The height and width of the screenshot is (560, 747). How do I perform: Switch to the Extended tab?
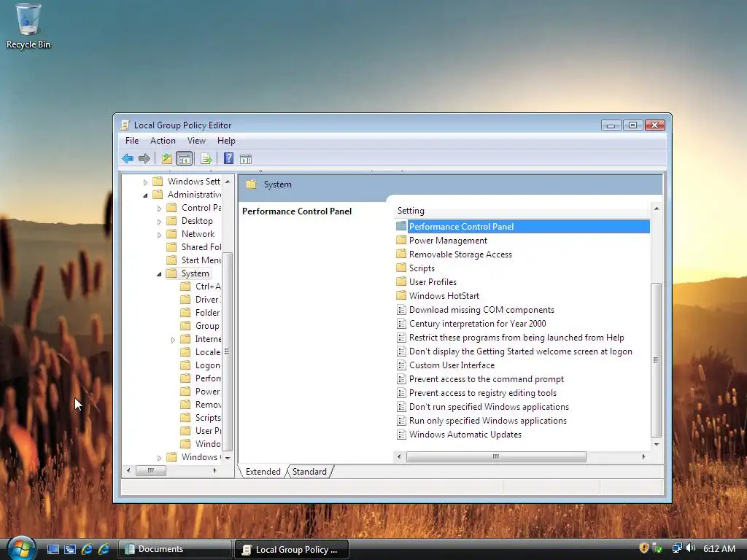tap(263, 472)
